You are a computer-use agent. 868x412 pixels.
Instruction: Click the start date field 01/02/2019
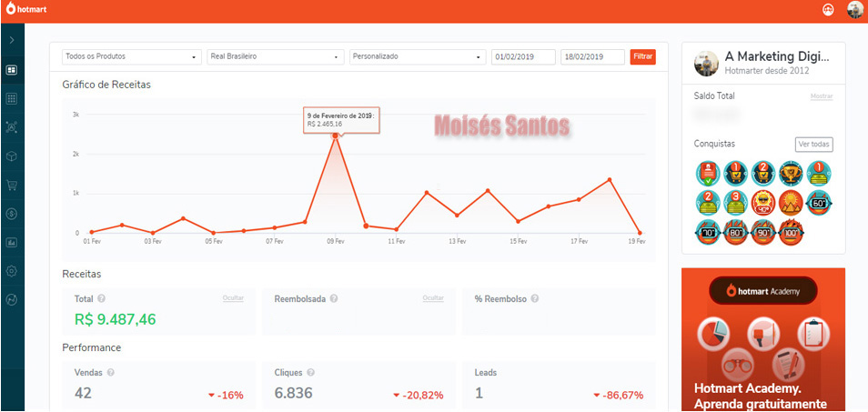[523, 56]
